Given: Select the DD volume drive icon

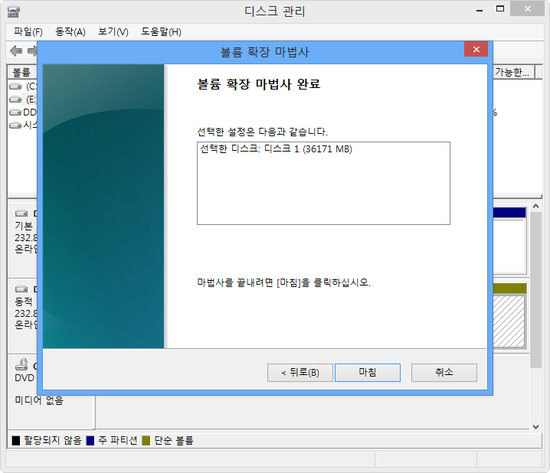Looking at the screenshot, I should (15, 113).
